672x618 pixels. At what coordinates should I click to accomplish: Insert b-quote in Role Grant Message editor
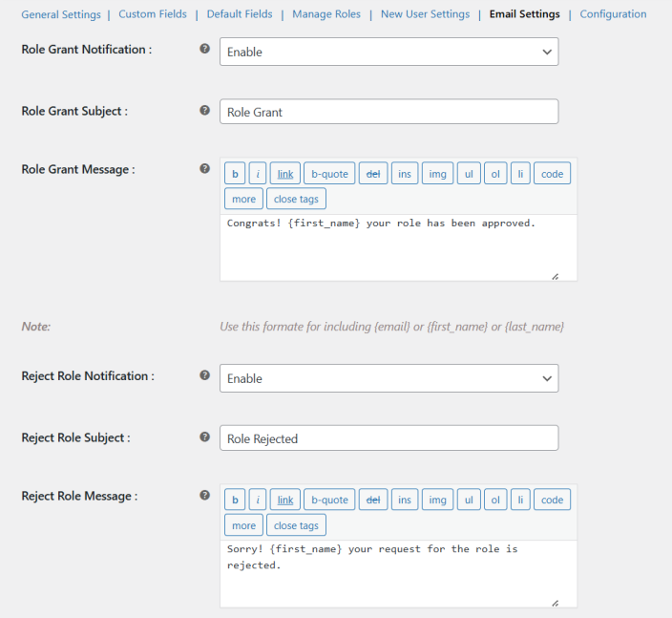pyautogui.click(x=329, y=173)
